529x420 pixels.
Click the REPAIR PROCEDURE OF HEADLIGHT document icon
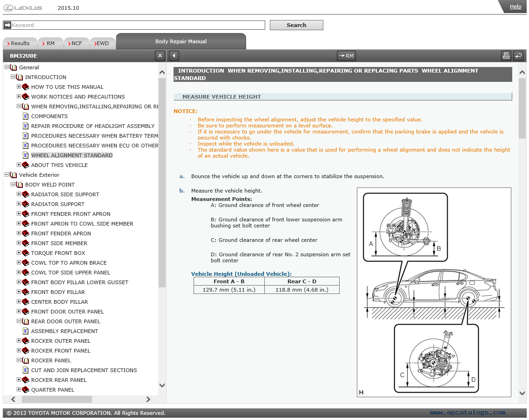[25, 126]
